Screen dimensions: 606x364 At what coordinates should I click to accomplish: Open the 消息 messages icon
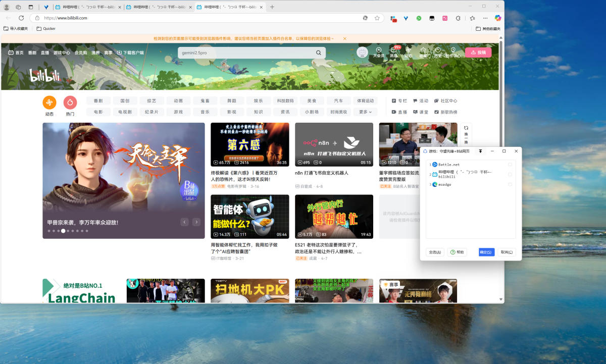(x=394, y=50)
